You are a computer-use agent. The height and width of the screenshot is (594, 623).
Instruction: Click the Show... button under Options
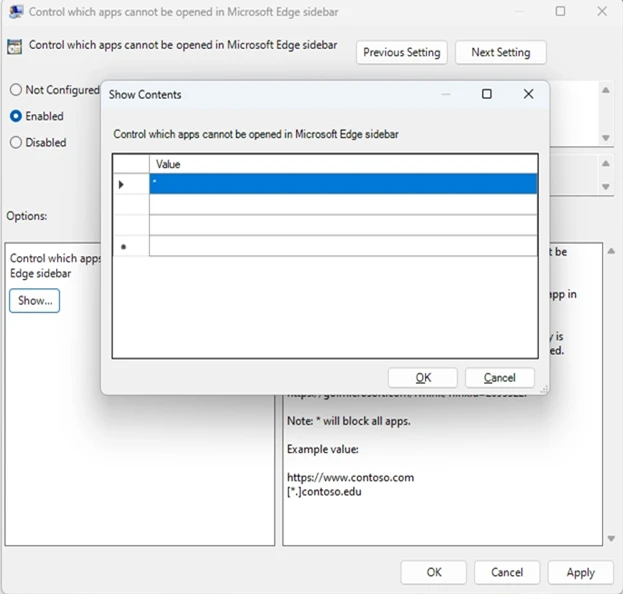click(x=35, y=301)
